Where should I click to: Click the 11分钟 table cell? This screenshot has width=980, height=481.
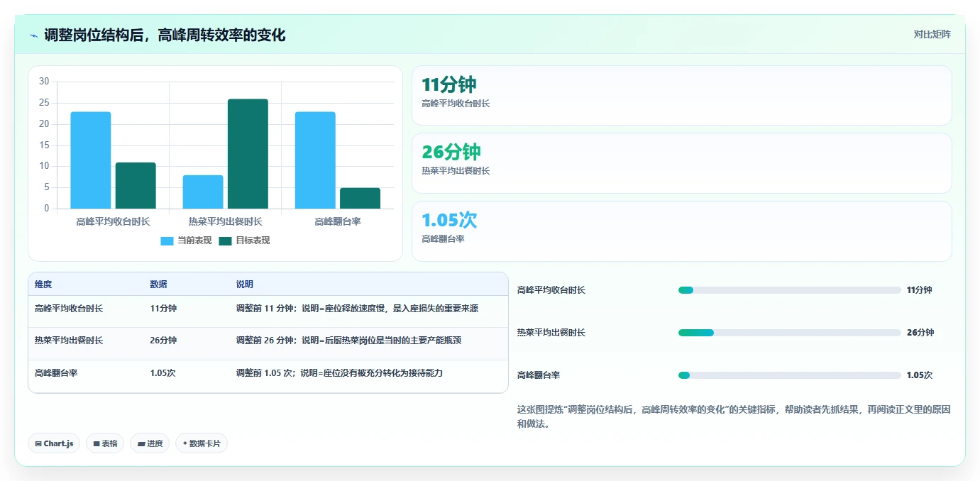pyautogui.click(x=163, y=309)
